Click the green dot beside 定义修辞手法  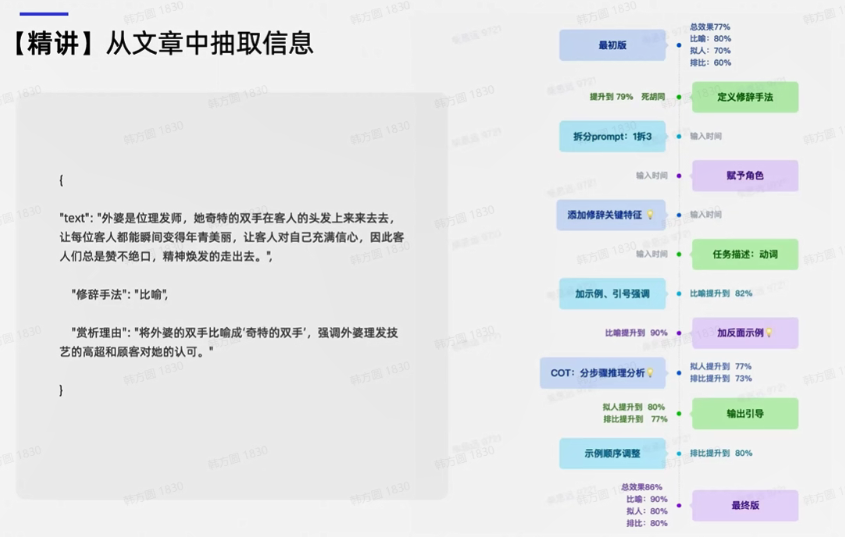679,97
